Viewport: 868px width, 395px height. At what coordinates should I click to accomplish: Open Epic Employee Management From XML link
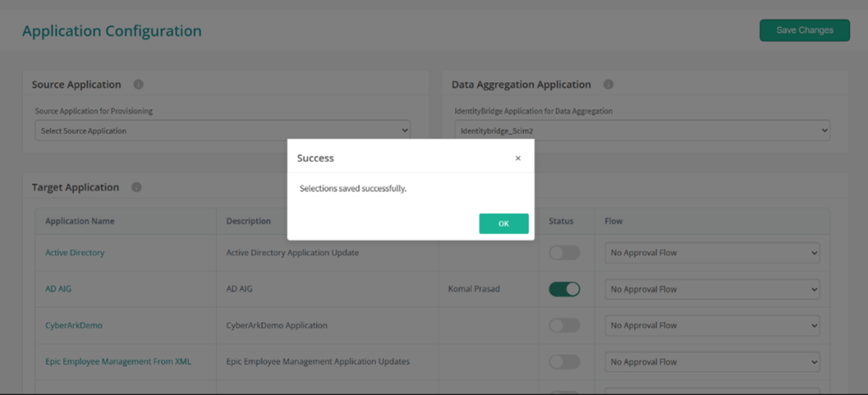coord(119,362)
